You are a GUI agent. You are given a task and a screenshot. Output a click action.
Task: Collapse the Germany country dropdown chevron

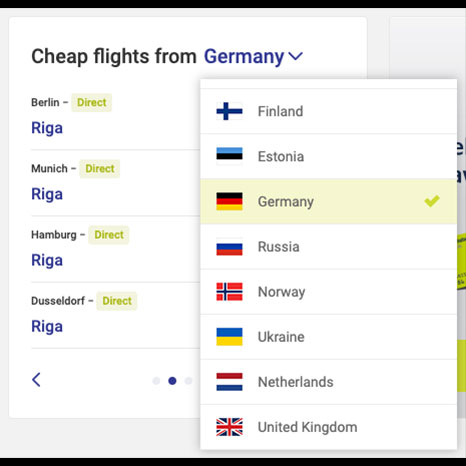(x=295, y=56)
